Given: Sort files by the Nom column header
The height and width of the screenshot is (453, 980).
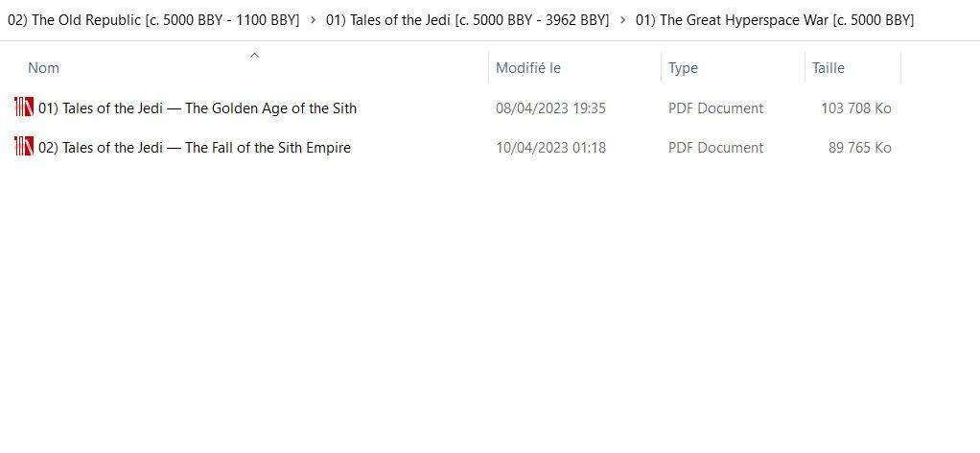Looking at the screenshot, I should 44,68.
